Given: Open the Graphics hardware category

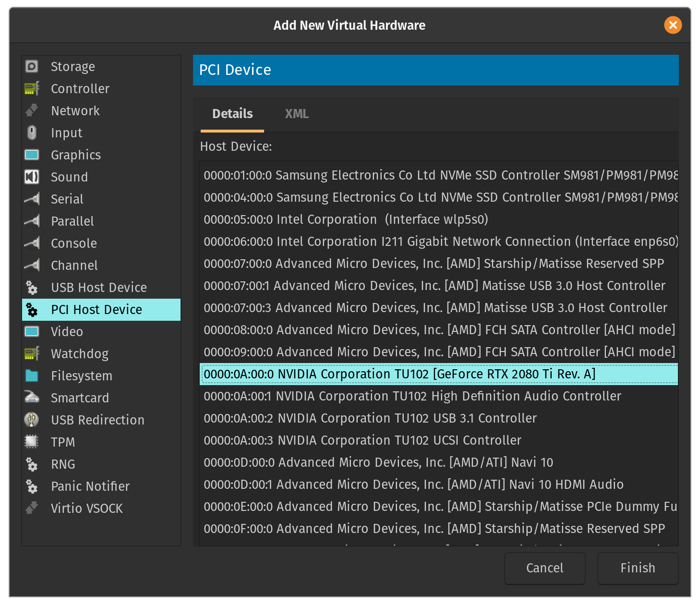Looking at the screenshot, I should [x=76, y=155].
